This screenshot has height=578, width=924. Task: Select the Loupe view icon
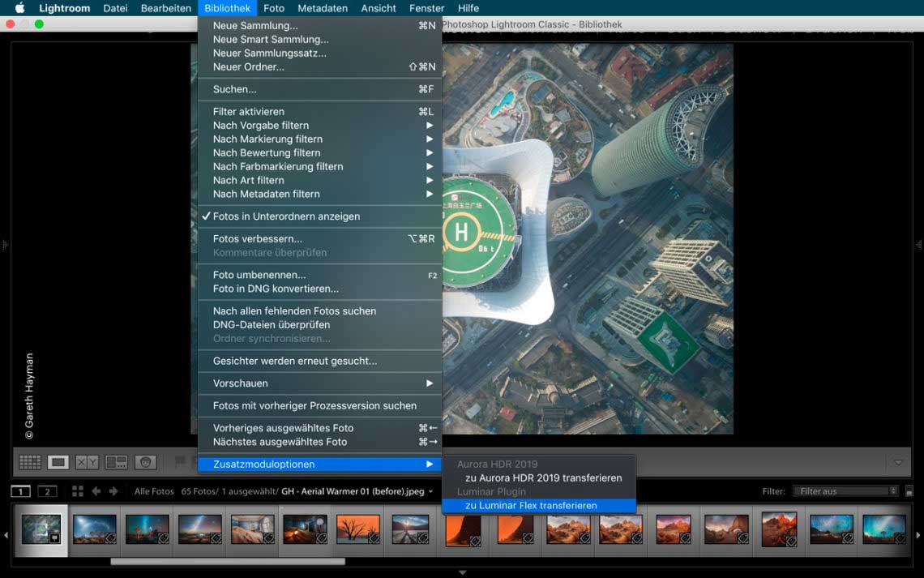click(x=58, y=462)
